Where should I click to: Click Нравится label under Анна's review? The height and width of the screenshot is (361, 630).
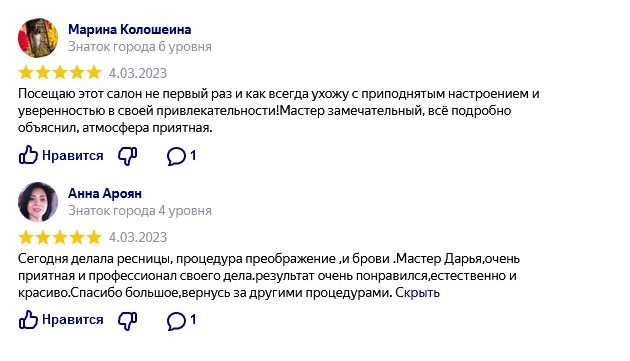[x=73, y=320]
